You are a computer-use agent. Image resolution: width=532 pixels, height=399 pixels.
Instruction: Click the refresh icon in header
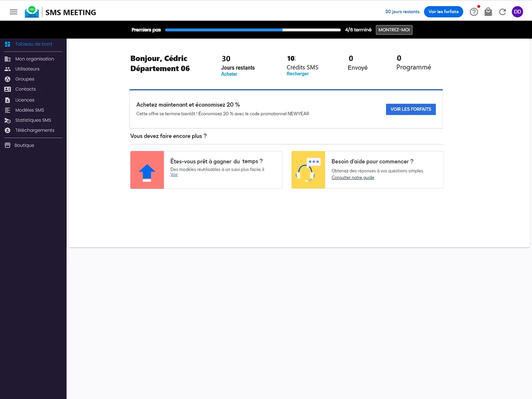[x=502, y=12]
